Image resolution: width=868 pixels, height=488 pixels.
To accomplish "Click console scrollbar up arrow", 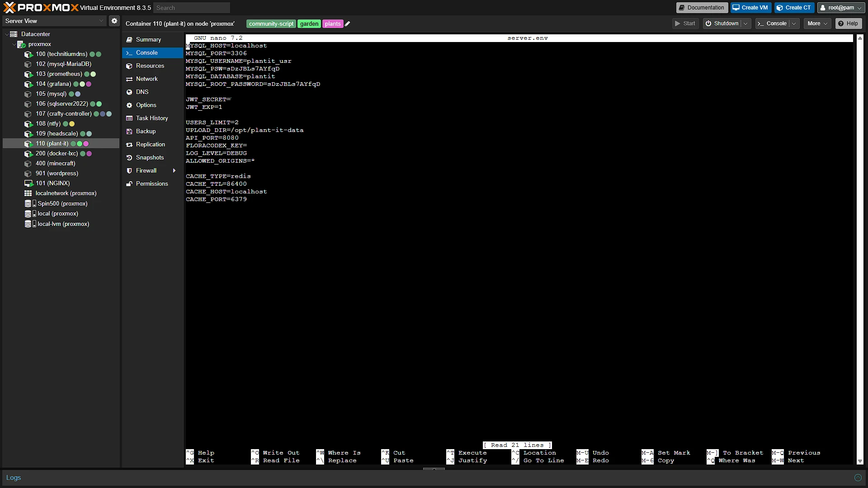I will [x=860, y=38].
